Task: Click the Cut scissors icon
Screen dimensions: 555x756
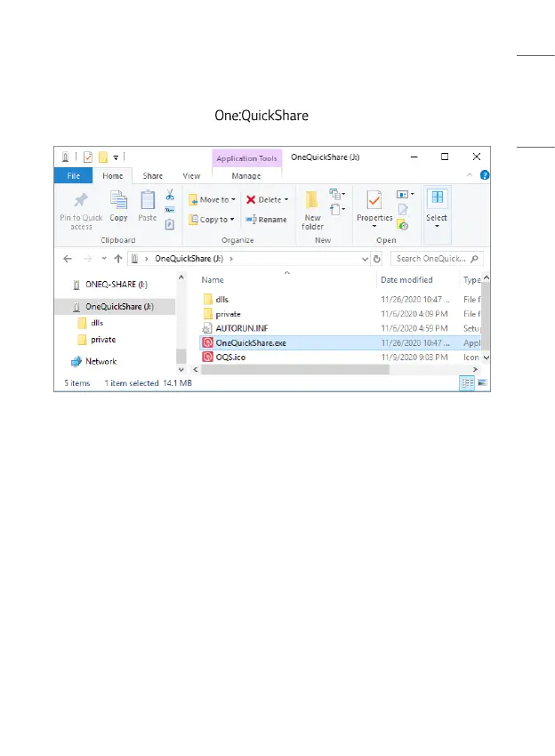Action: point(170,195)
